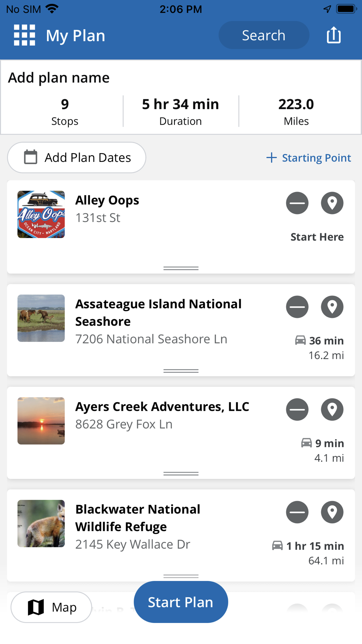Tap the Start Plan button

(x=181, y=602)
